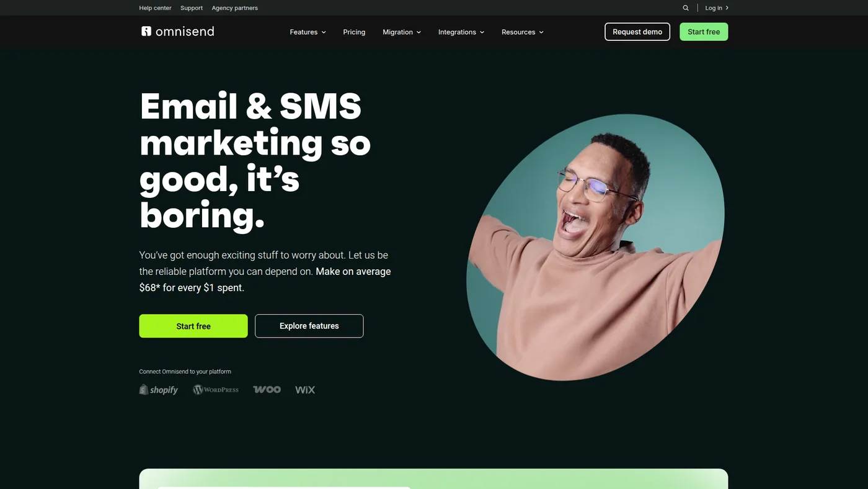This screenshot has height=489, width=868.
Task: Open the Integrations dropdown
Action: [x=461, y=32]
